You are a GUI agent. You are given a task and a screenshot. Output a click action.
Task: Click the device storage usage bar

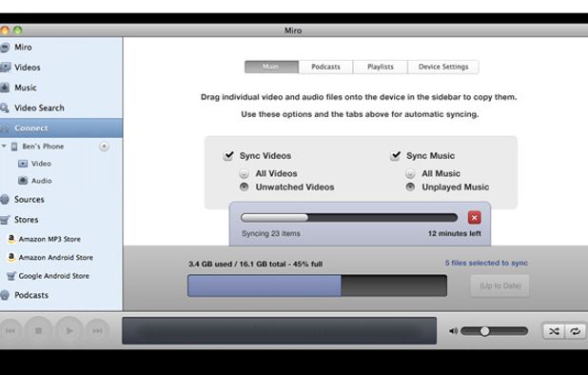coord(317,286)
